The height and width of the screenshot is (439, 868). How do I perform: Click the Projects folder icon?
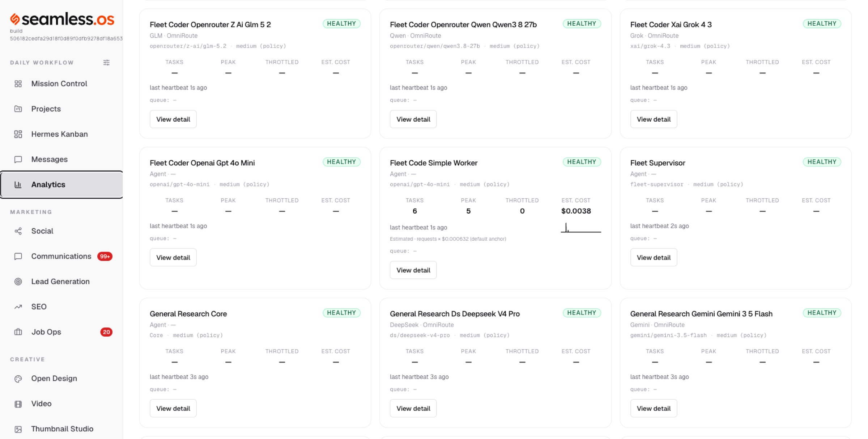pos(18,109)
